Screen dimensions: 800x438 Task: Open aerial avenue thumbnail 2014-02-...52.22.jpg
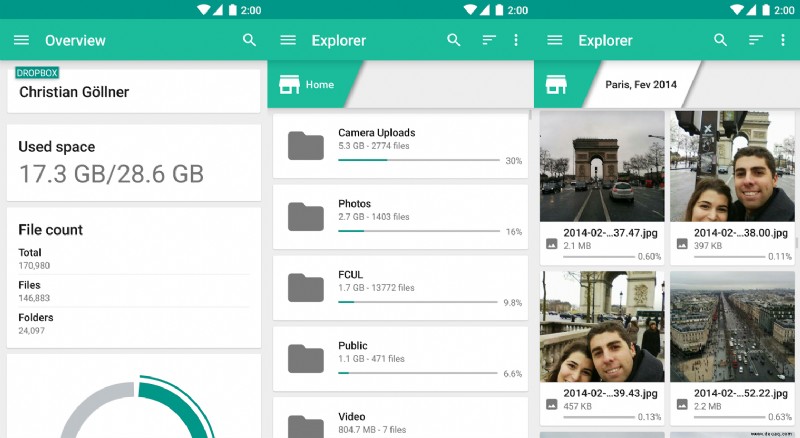733,327
